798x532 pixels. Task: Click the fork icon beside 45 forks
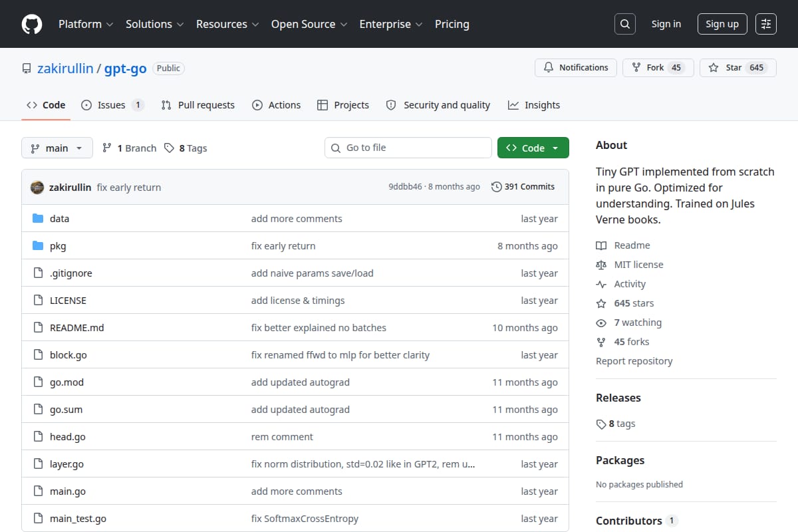pos(601,342)
